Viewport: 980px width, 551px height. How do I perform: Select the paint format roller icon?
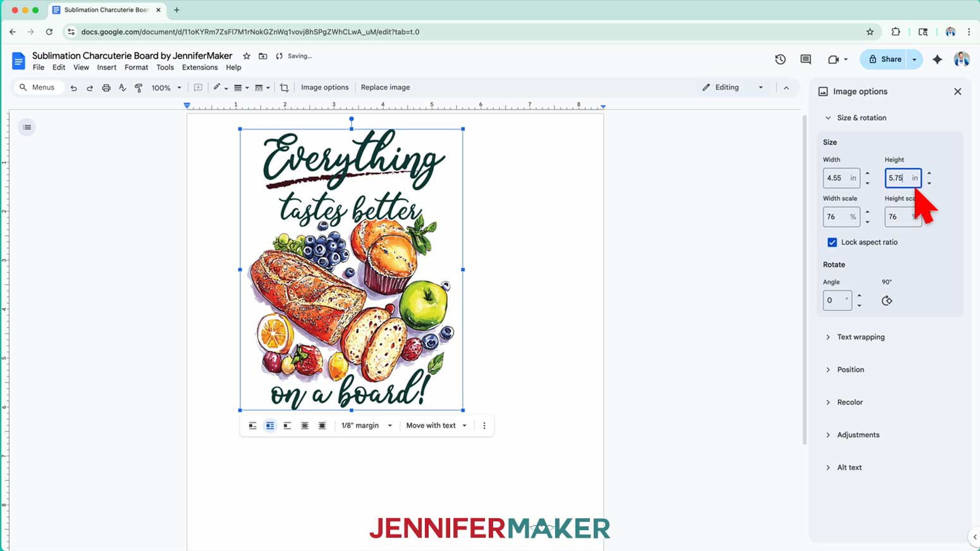click(x=138, y=88)
